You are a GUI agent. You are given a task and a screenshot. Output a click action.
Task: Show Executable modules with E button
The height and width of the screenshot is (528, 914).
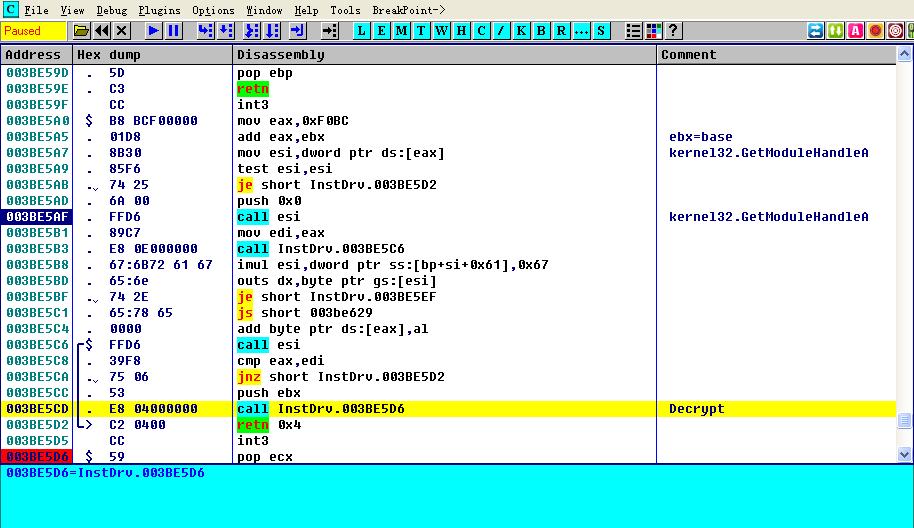click(x=381, y=31)
